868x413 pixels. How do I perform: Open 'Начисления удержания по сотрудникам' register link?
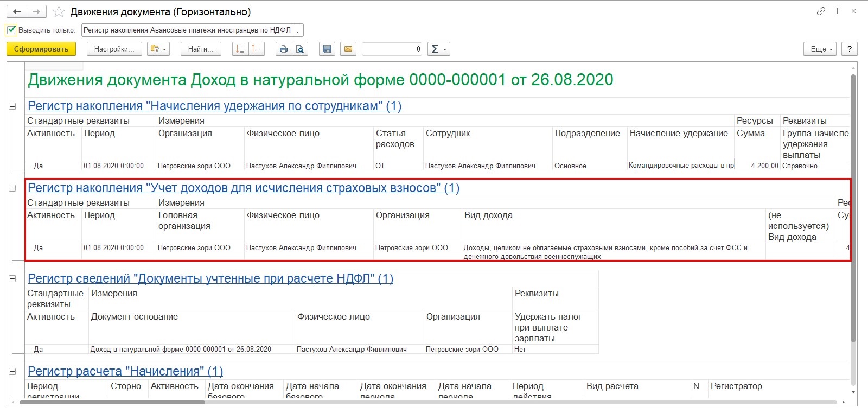[214, 106]
